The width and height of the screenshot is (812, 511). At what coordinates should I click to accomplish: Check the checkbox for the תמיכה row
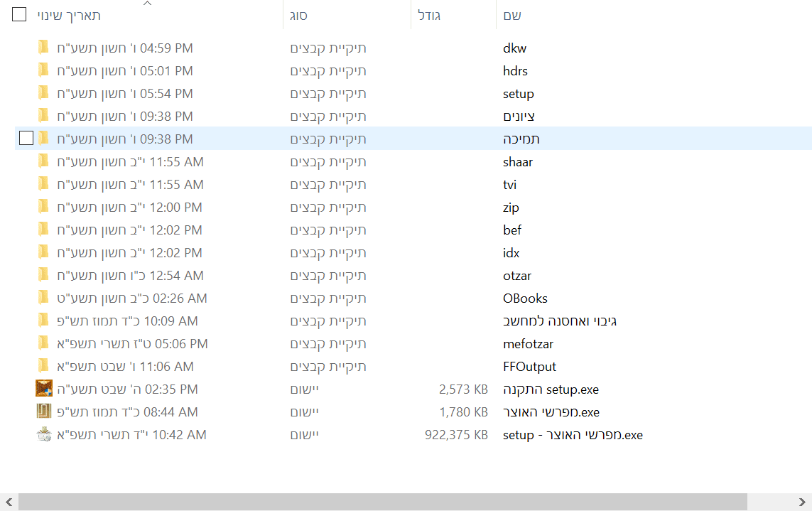(x=26, y=139)
